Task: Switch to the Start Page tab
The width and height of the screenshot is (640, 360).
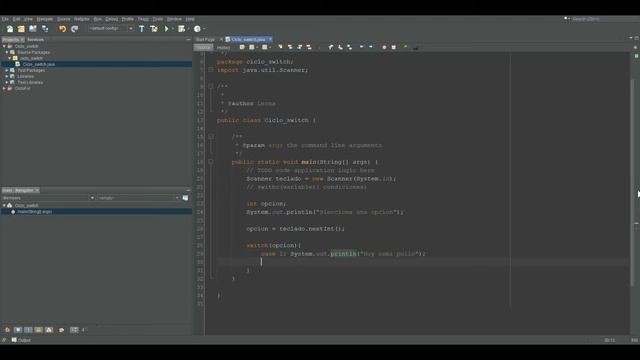Action: 205,40
